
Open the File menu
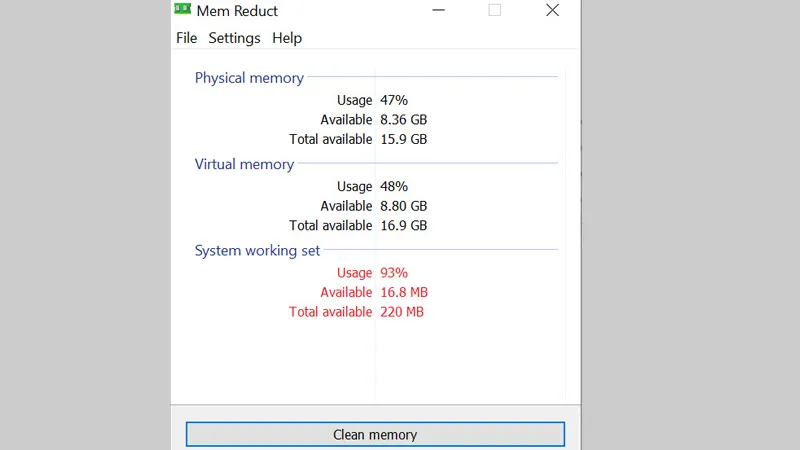click(x=186, y=38)
